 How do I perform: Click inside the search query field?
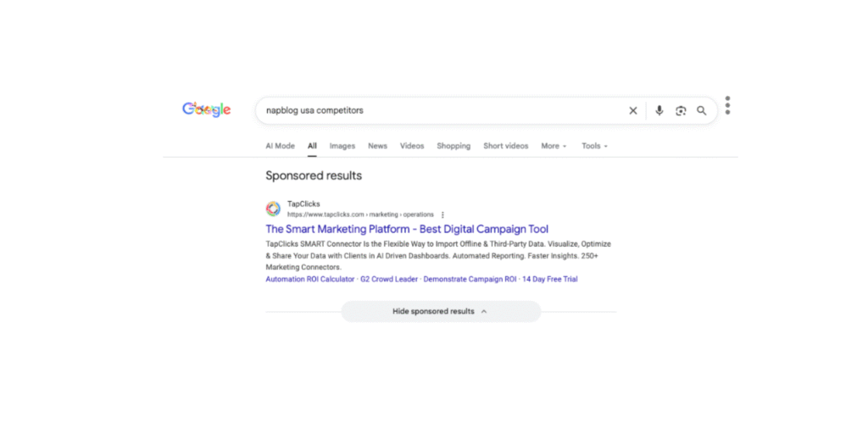(441, 110)
